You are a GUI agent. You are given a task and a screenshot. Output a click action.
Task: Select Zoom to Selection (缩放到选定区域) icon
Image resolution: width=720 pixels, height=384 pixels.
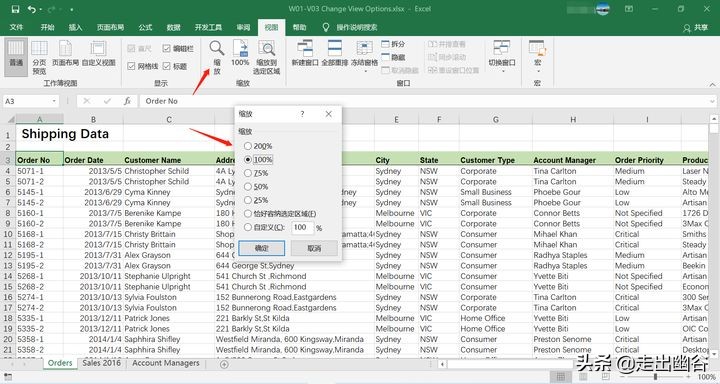pos(266,57)
